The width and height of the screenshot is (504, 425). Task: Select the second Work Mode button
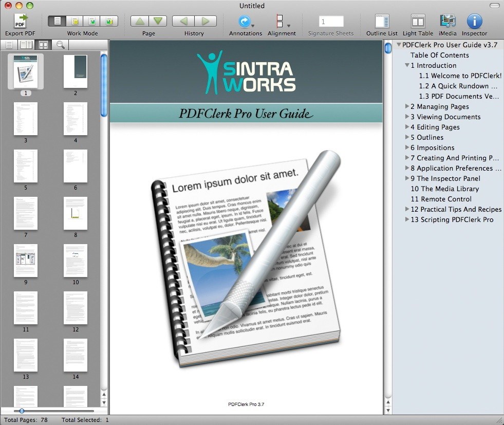[x=74, y=21]
